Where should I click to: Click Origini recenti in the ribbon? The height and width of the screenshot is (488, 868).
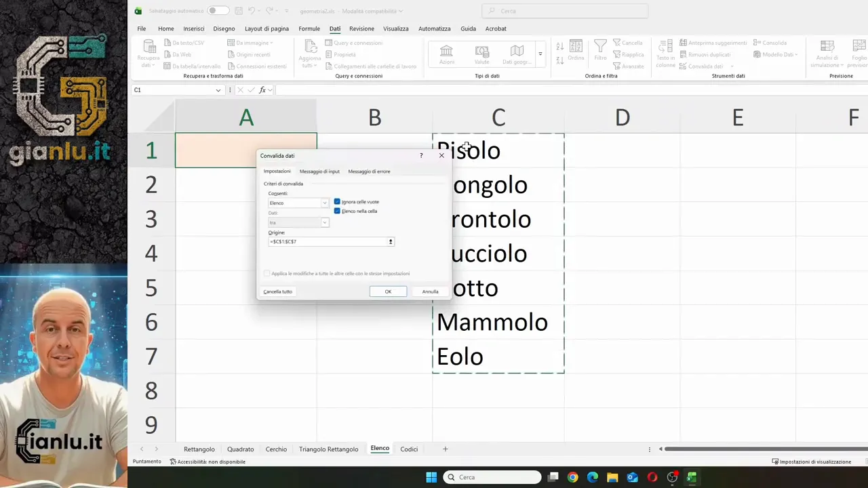[x=249, y=54]
